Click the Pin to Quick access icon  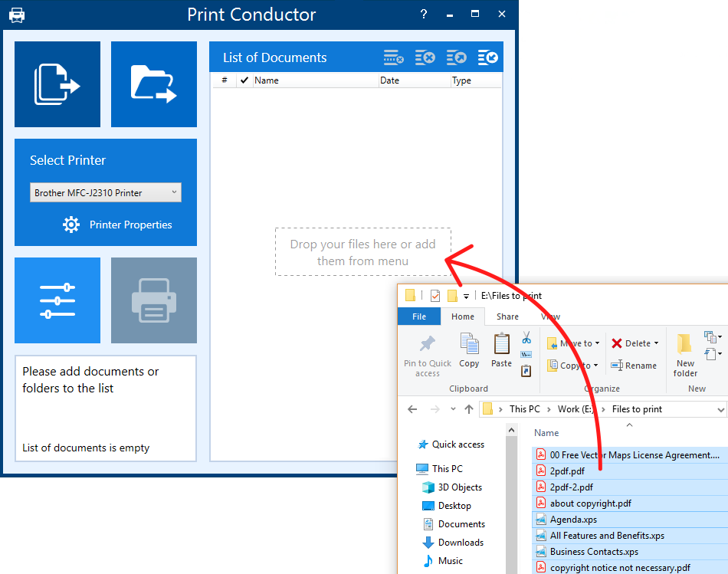point(427,356)
